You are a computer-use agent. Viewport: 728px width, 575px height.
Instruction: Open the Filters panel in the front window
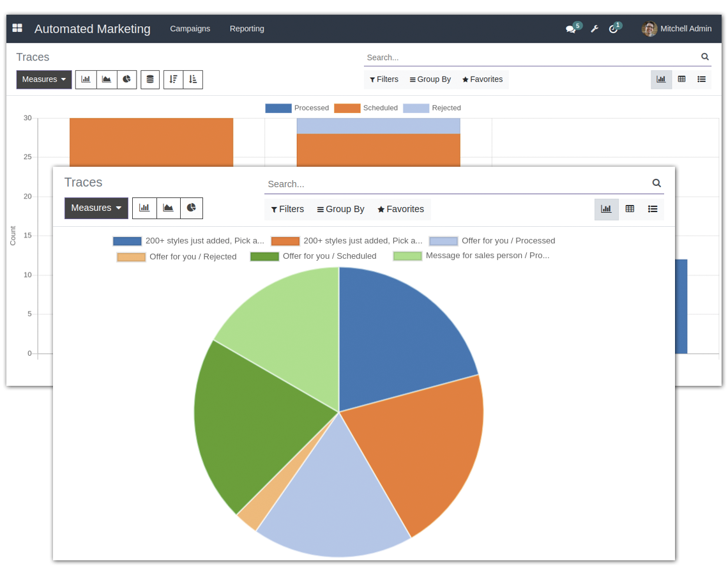[x=287, y=209]
